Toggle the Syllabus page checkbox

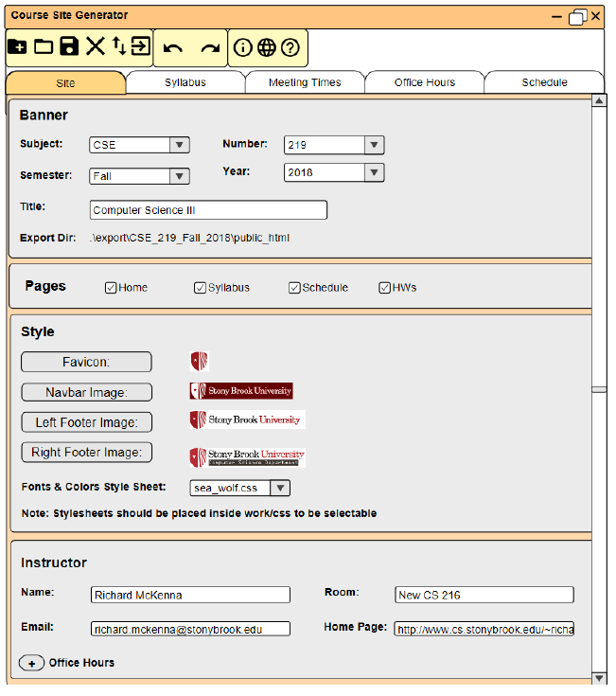(x=200, y=288)
